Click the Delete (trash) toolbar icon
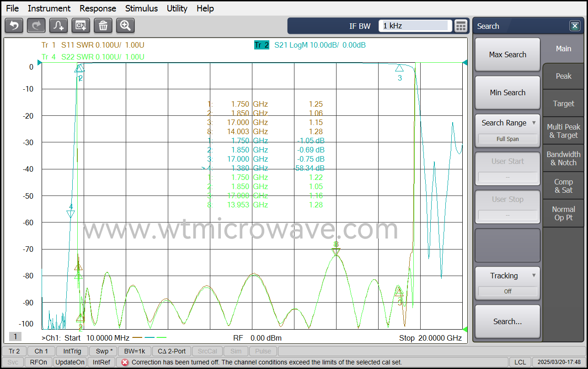This screenshot has height=369, width=588. click(x=103, y=26)
